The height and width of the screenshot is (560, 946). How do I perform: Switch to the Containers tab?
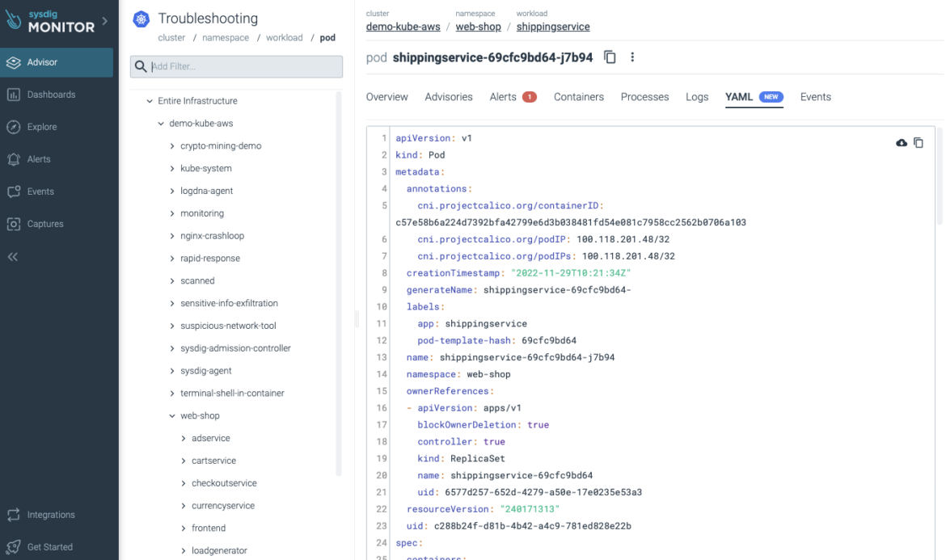578,96
